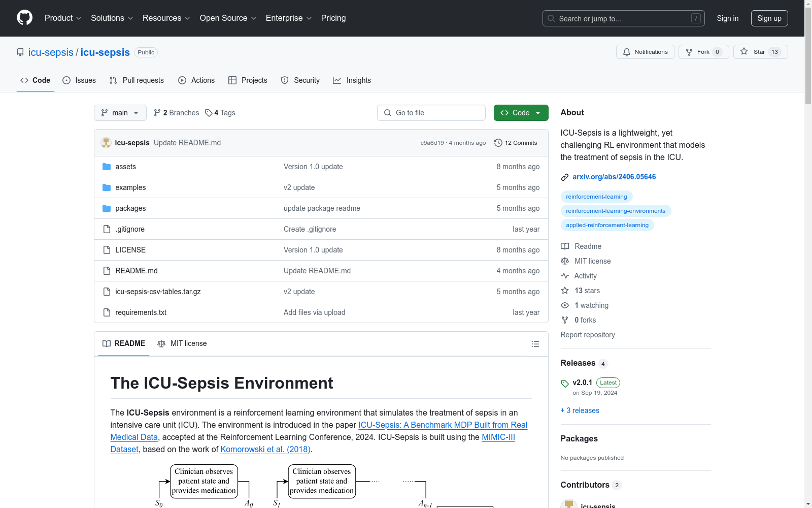View the 4 Tags link
The height and width of the screenshot is (508, 812).
point(220,113)
